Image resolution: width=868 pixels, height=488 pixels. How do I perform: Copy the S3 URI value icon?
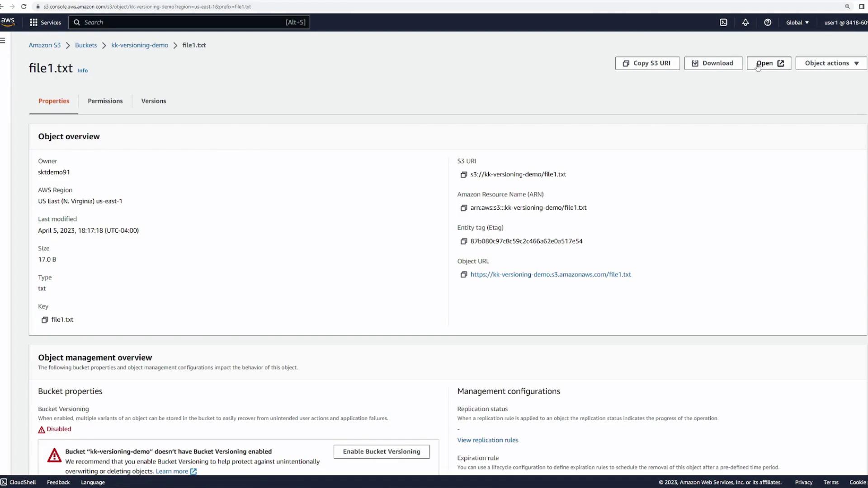pyautogui.click(x=463, y=174)
